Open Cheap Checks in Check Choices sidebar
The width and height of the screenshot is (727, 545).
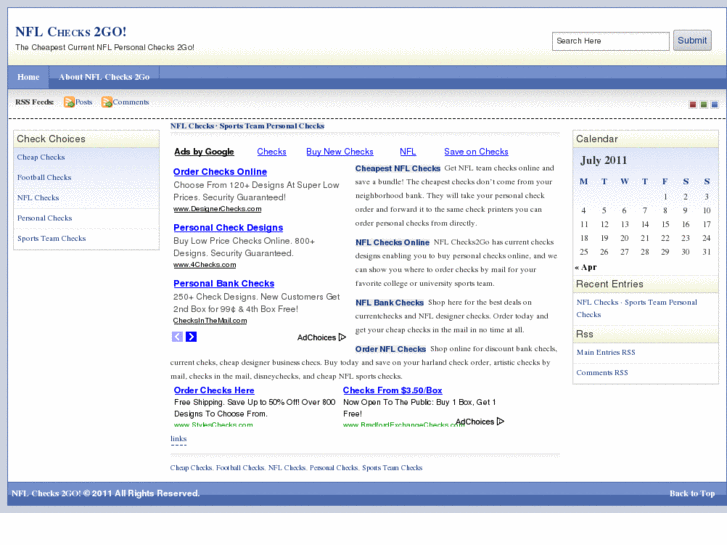click(41, 157)
